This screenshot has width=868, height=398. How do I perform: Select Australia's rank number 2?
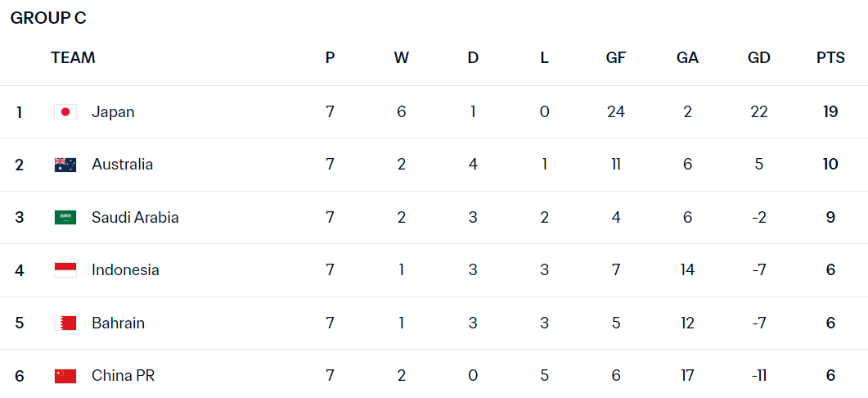(20, 165)
